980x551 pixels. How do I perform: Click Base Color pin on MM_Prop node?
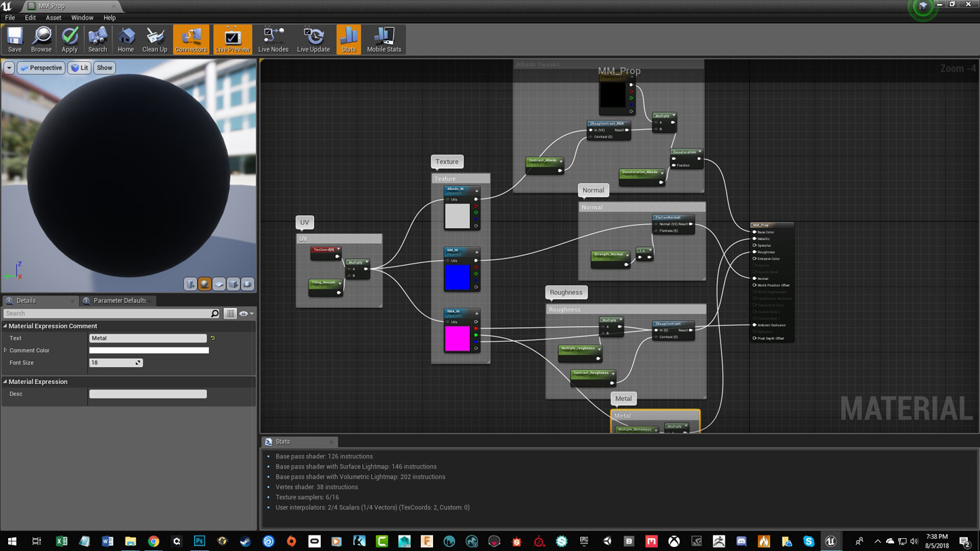click(755, 232)
